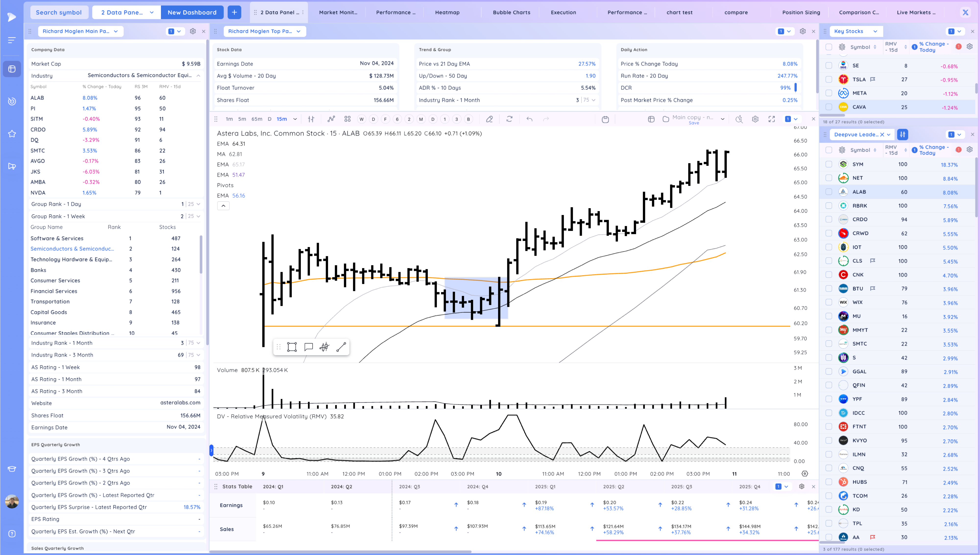
Task: Click the eraser tool in the chart toolbar
Action: (490, 119)
